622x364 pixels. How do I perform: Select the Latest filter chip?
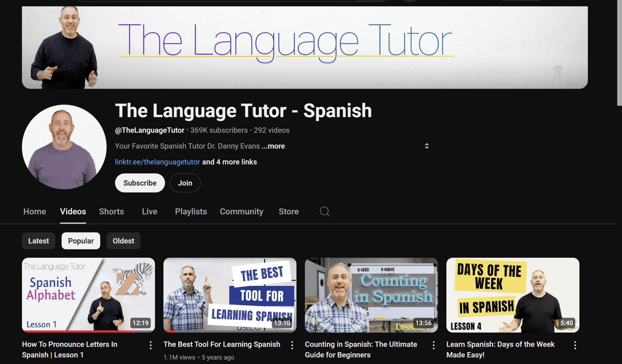pyautogui.click(x=38, y=241)
